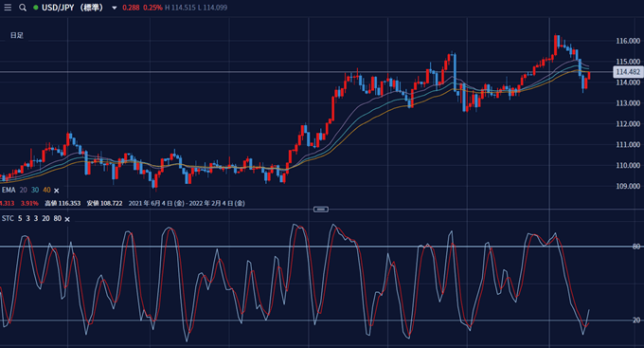Click the 116.000 price axis label
This screenshot has width=644, height=348.
[628, 41]
